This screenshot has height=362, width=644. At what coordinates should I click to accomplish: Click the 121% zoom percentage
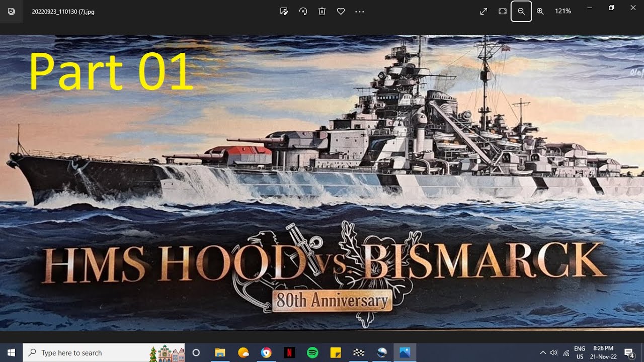(x=563, y=11)
